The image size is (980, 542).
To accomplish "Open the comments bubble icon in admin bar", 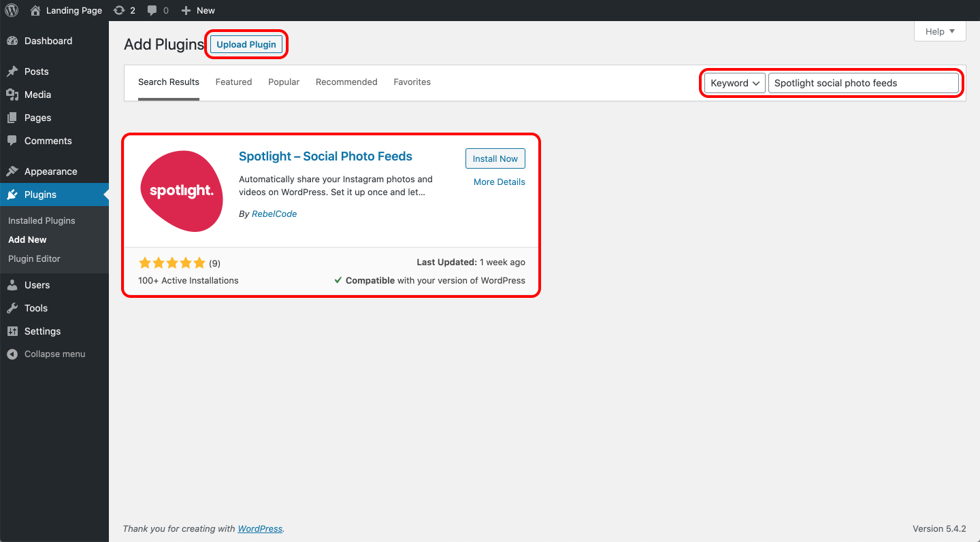I will pyautogui.click(x=152, y=10).
